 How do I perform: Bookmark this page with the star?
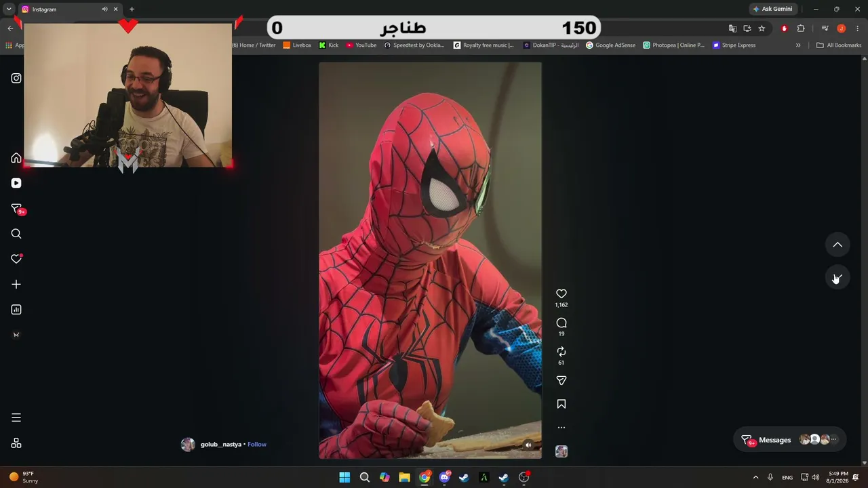click(x=762, y=28)
